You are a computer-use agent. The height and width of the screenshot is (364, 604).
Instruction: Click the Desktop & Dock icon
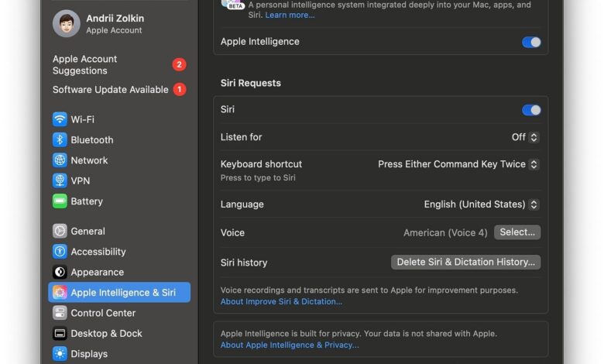[60, 333]
